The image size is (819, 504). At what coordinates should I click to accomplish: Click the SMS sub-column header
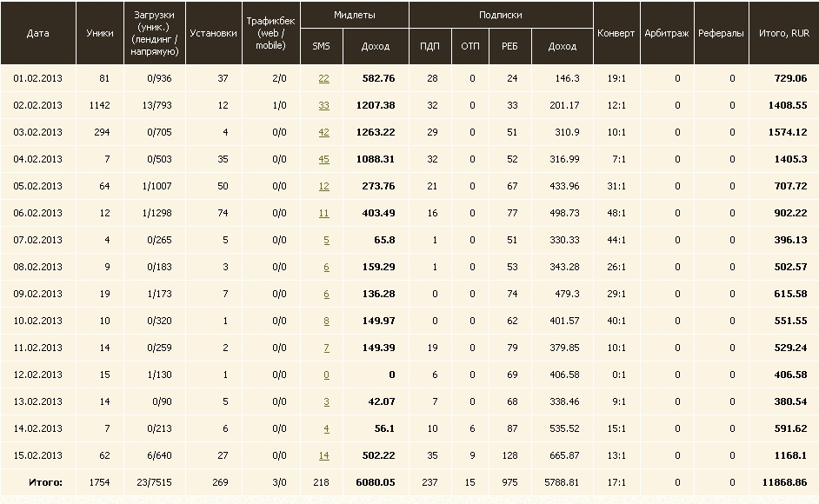coord(321,46)
